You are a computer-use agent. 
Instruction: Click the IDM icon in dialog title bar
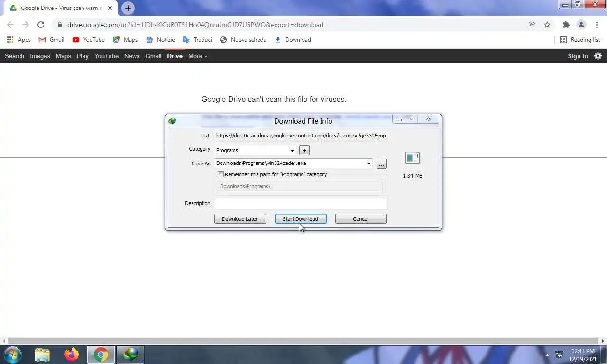click(172, 121)
